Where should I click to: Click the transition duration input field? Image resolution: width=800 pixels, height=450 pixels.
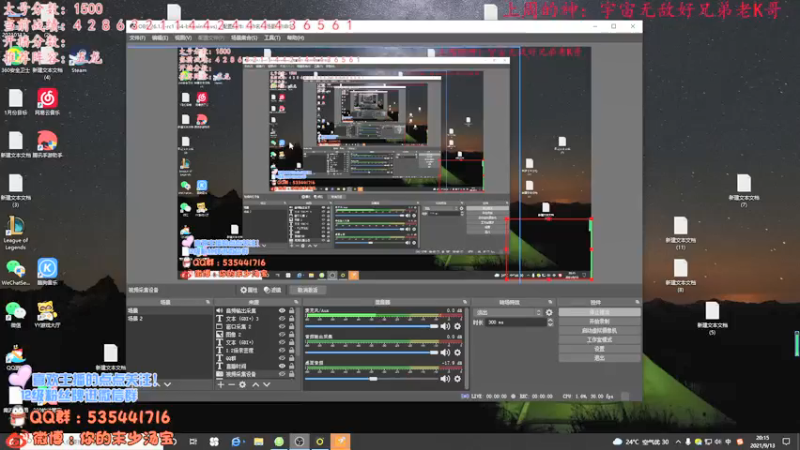[x=514, y=322]
